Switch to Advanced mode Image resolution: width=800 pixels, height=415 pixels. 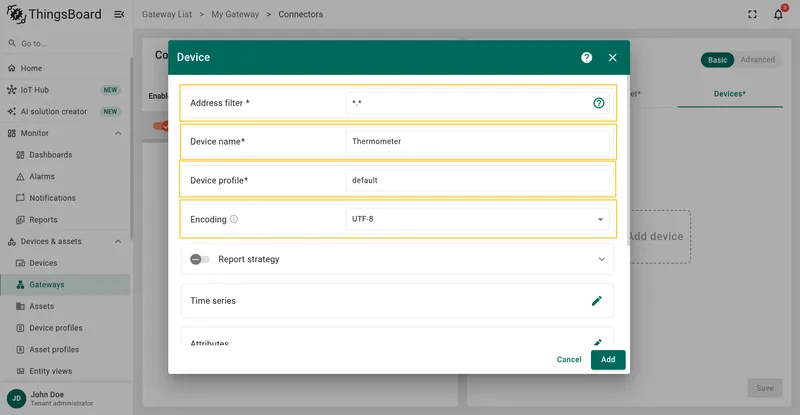758,60
